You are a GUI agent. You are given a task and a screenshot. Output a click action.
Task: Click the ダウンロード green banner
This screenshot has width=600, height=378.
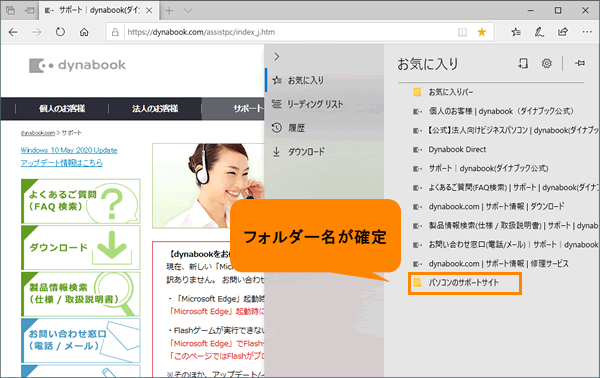click(x=81, y=248)
